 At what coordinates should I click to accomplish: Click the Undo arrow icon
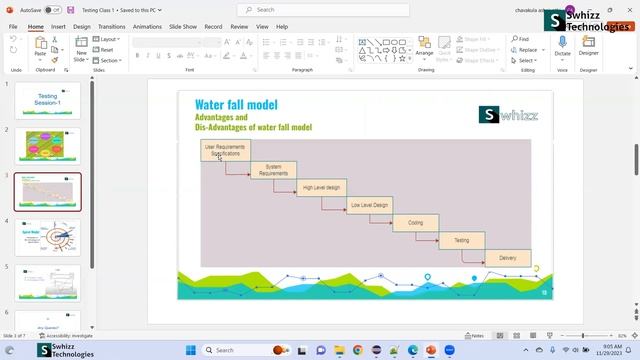point(13,39)
